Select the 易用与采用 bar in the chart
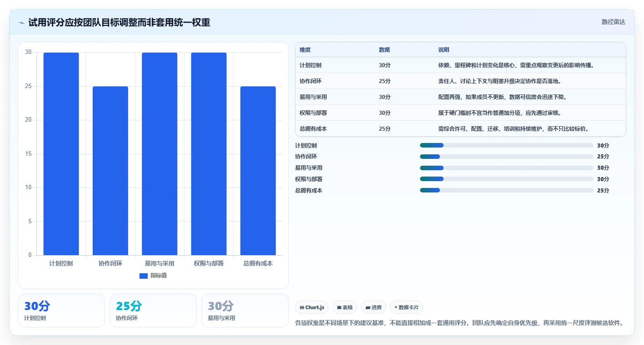 (x=160, y=154)
